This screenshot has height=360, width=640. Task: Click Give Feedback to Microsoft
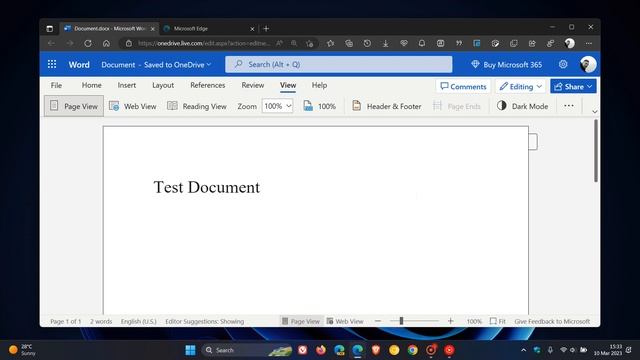pyautogui.click(x=552, y=321)
